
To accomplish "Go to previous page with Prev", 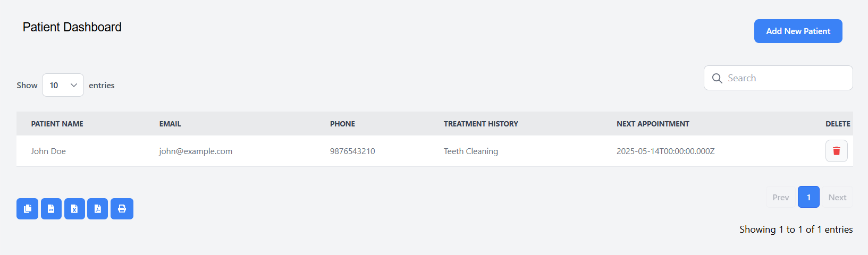I will pos(780,197).
